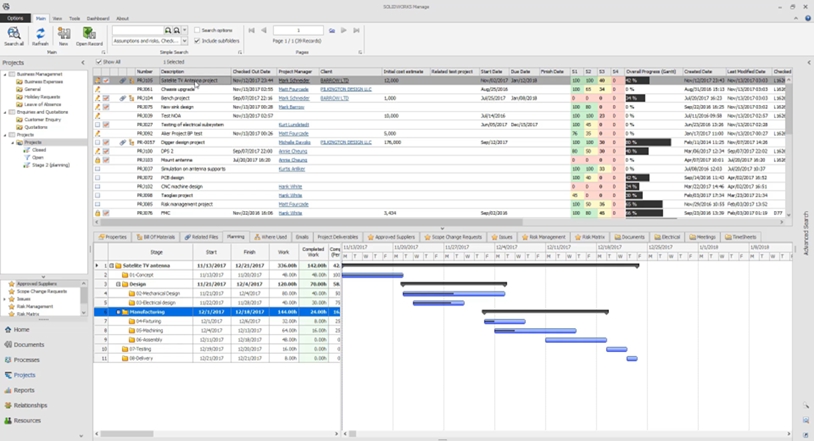Go to previous page of records
The width and height of the screenshot is (814, 441).
click(264, 31)
